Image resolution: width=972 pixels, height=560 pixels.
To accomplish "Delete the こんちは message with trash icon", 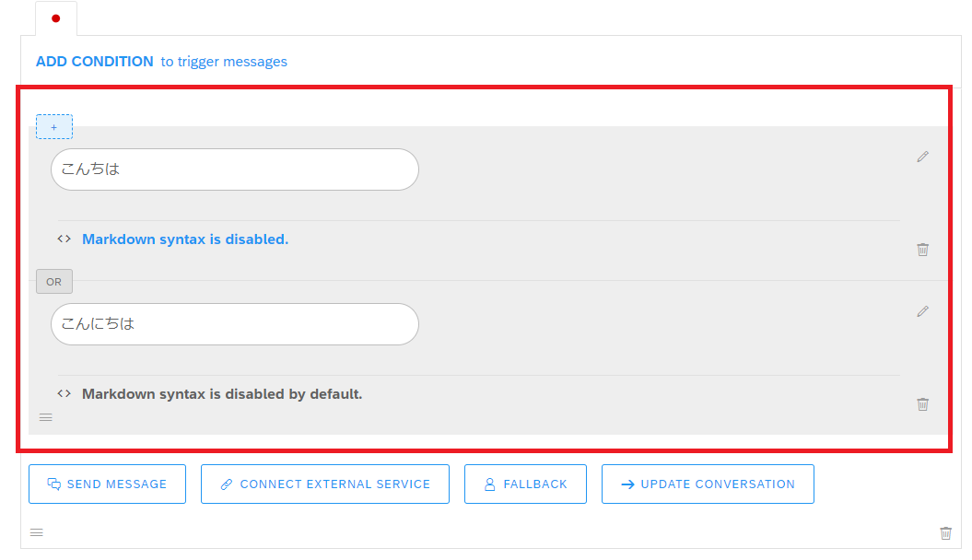I will click(922, 249).
